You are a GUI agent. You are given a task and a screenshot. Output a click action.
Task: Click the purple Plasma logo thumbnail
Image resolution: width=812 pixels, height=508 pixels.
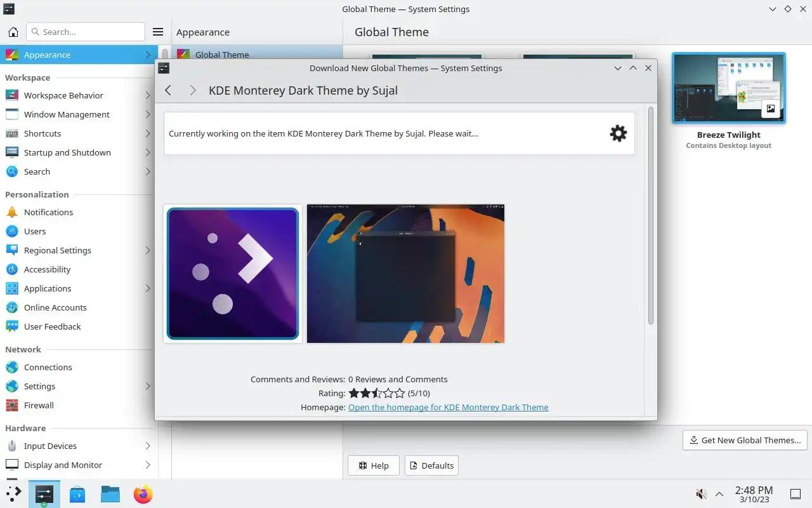tap(233, 274)
